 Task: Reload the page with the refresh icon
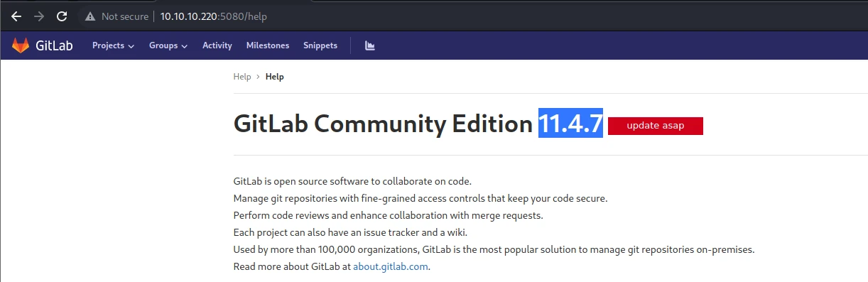[x=62, y=16]
